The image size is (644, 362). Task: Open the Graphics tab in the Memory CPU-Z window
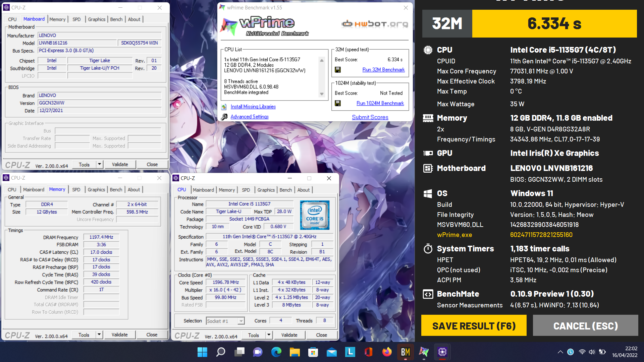[96, 190]
